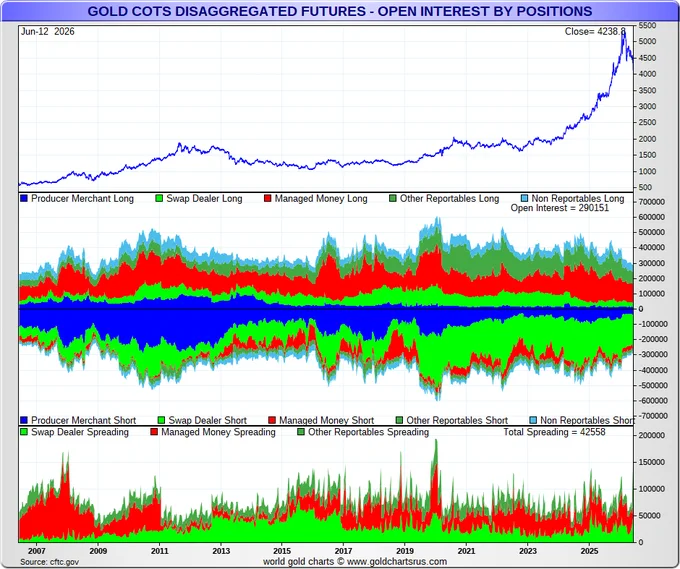Click the Total Spreading = 42558 text
This screenshot has width=680, height=569.
554,432
